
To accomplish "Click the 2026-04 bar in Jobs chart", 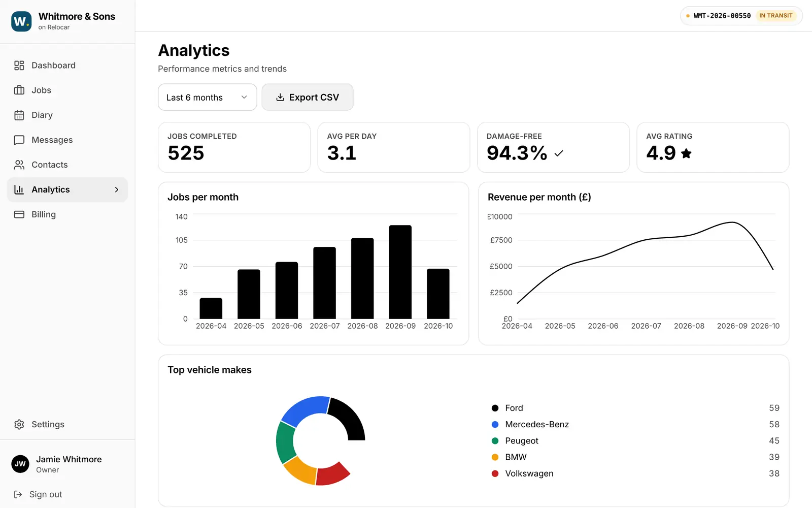I will [211, 308].
